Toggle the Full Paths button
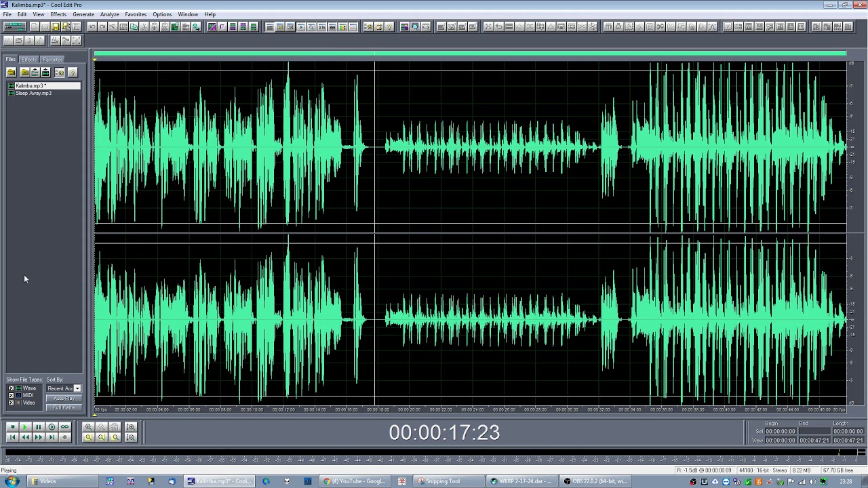The height and width of the screenshot is (488, 868). click(64, 407)
